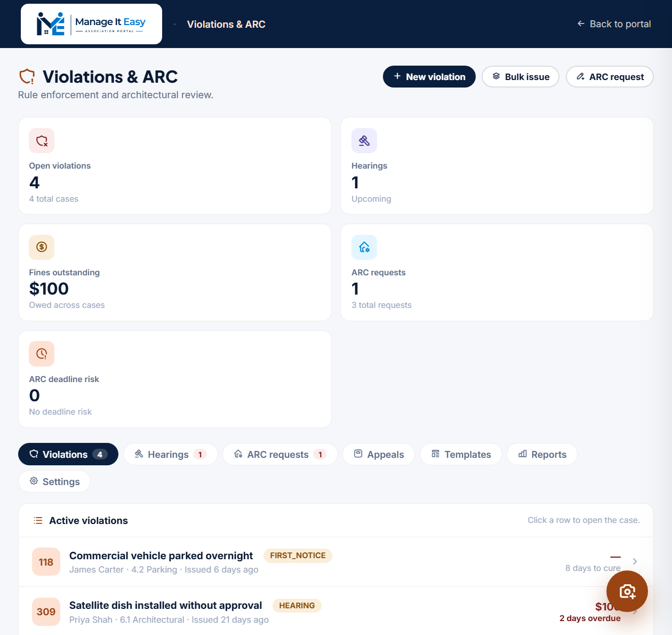
Task: Go back via Back to portal link
Action: pyautogui.click(x=614, y=24)
